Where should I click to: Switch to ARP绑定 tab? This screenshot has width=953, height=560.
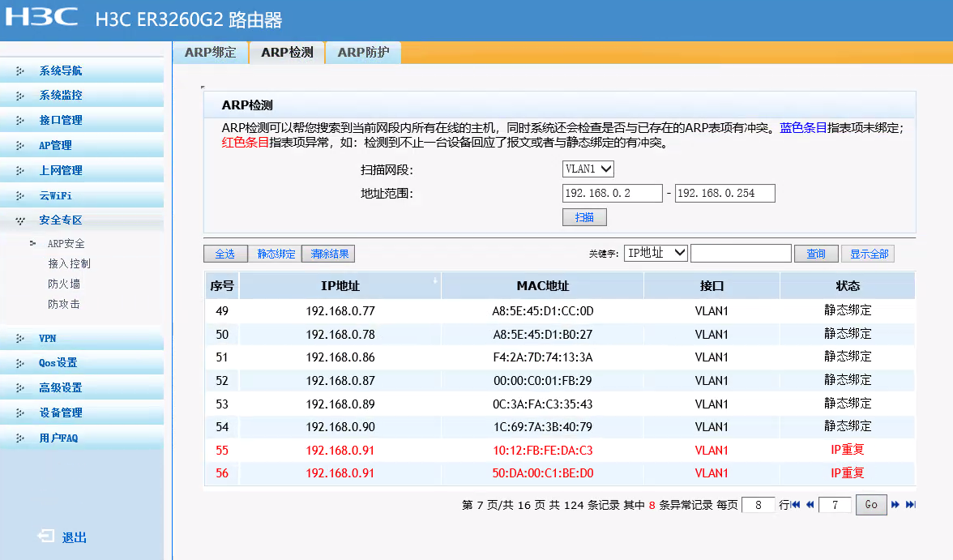tap(211, 53)
